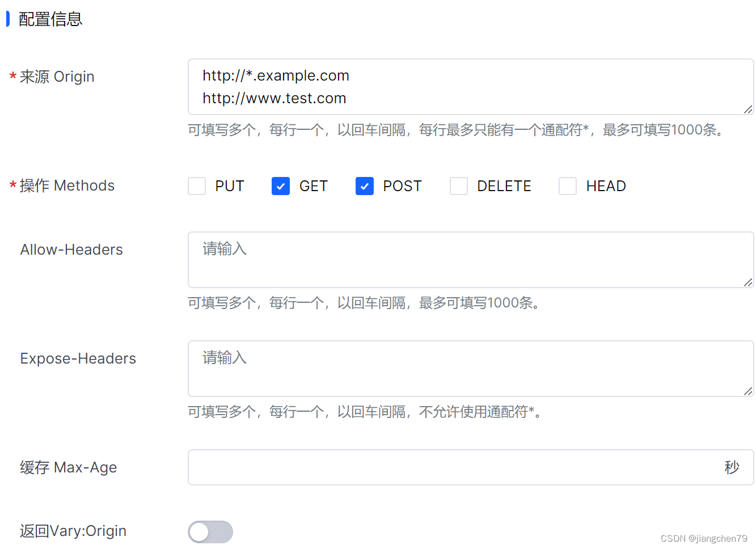Click the CSDN watermark text

pyautogui.click(x=703, y=538)
